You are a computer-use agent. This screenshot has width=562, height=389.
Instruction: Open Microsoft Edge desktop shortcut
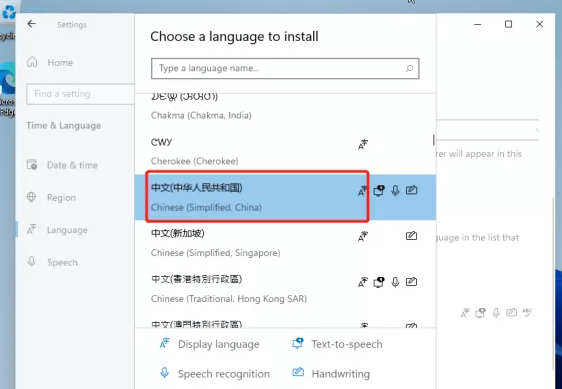[x=7, y=90]
